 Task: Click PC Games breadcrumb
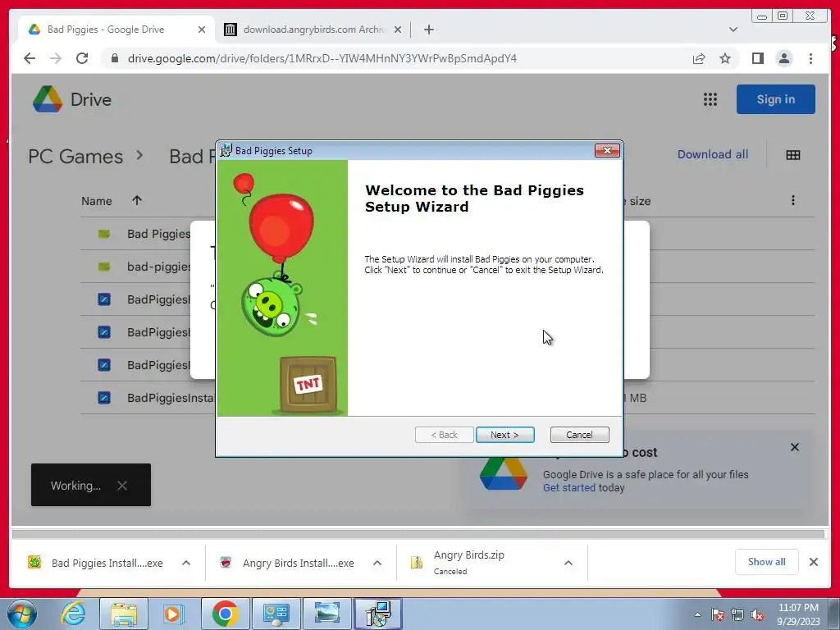tap(75, 157)
